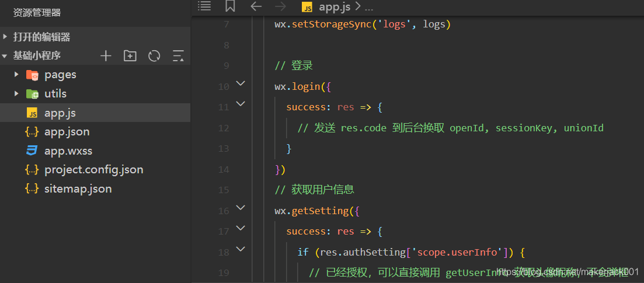Screen dimensions: 644x283
Task: Open the outline list icon in editor toolbar
Action: 204,6
